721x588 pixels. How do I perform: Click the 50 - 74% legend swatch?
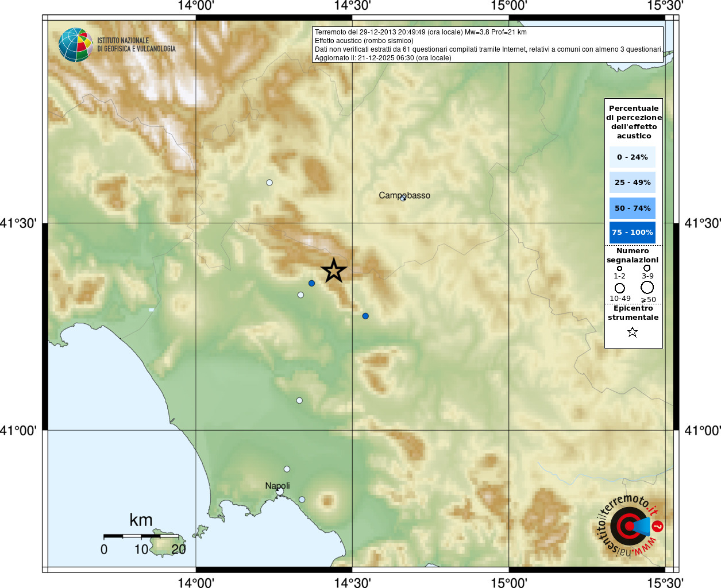coord(633,208)
